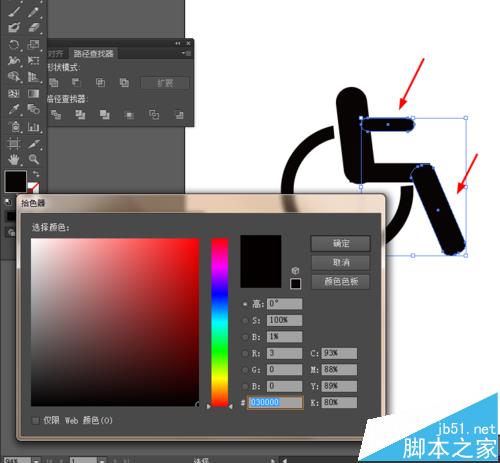
Task: Click the Trim pathfinder icon
Action: coord(80,115)
